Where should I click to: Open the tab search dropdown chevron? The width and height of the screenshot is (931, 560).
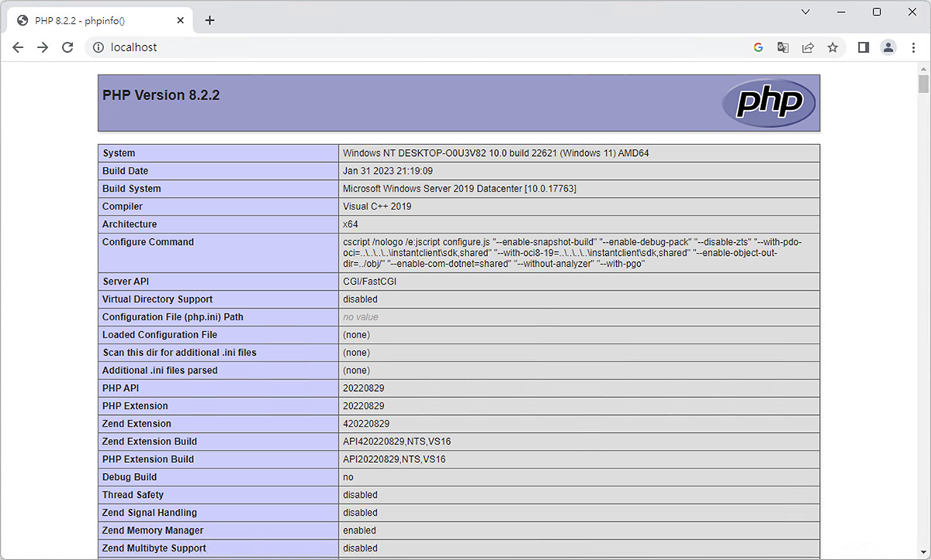point(805,12)
